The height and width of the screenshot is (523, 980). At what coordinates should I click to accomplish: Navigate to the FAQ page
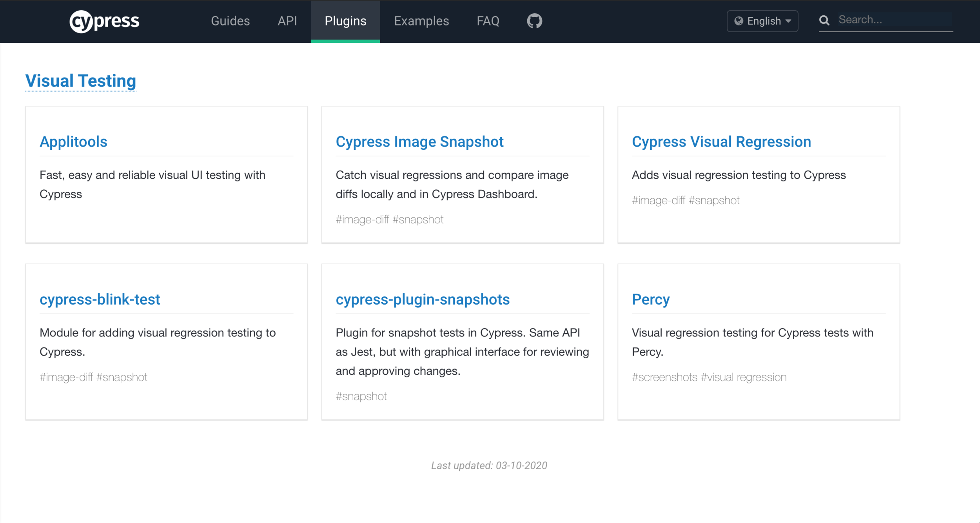[488, 21]
